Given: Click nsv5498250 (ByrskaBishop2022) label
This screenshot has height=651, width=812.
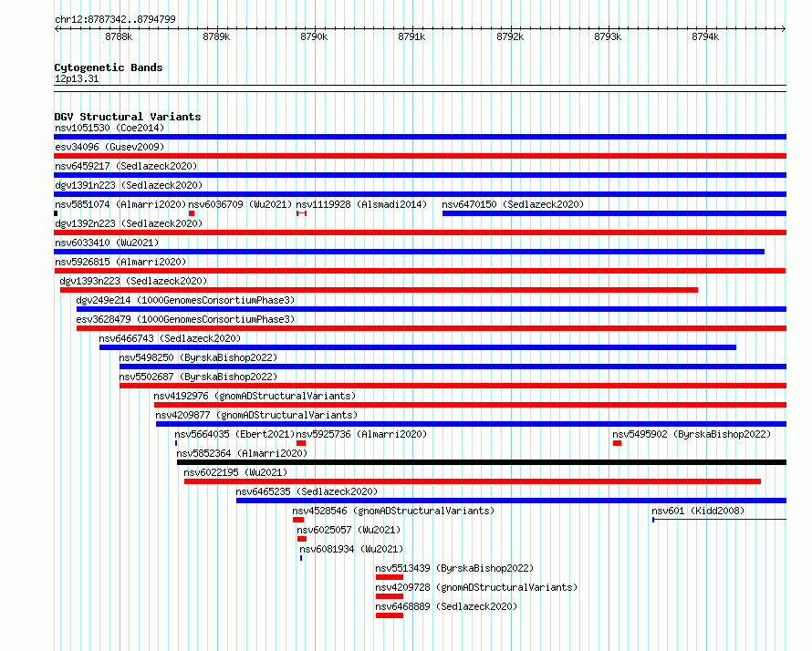Looking at the screenshot, I should click(x=198, y=357).
